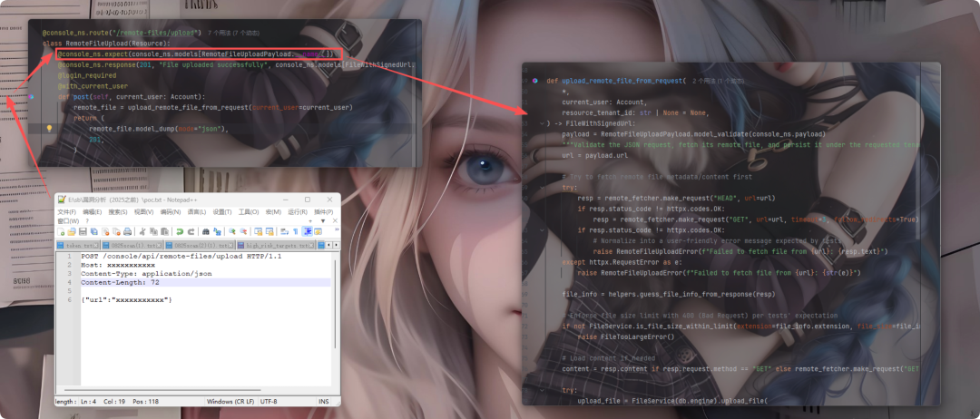Open the 编码(N) menu

click(x=171, y=211)
